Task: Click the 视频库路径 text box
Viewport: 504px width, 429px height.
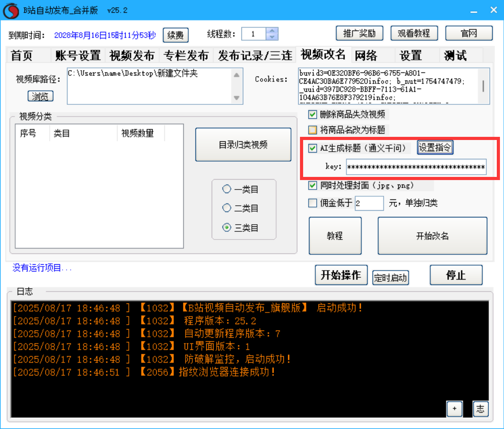Action: click(x=155, y=86)
